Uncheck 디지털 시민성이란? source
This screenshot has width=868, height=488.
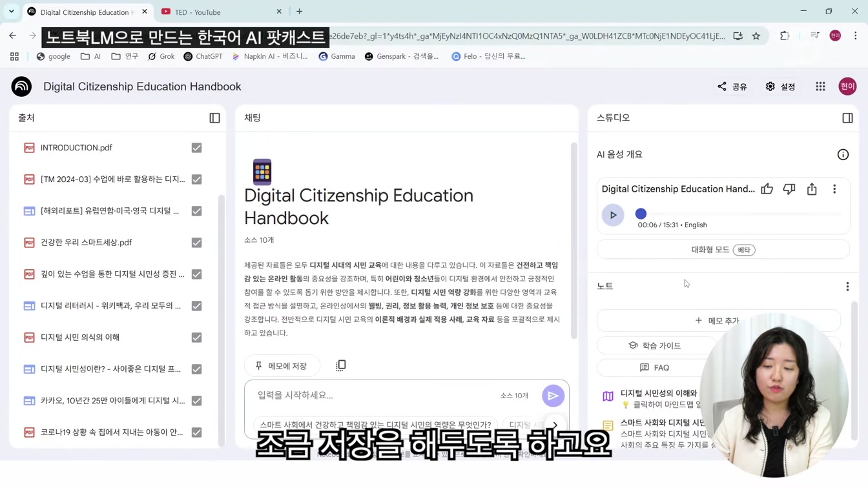(x=196, y=369)
